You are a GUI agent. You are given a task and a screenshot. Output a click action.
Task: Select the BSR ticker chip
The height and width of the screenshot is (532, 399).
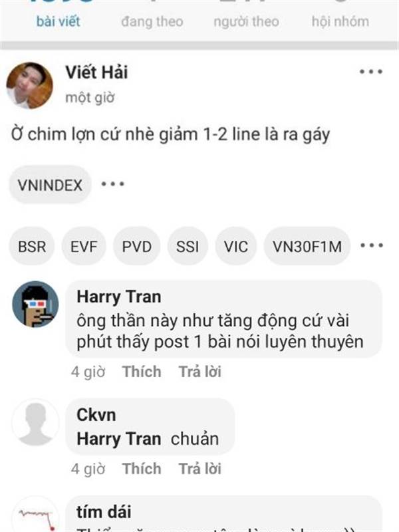point(32,246)
